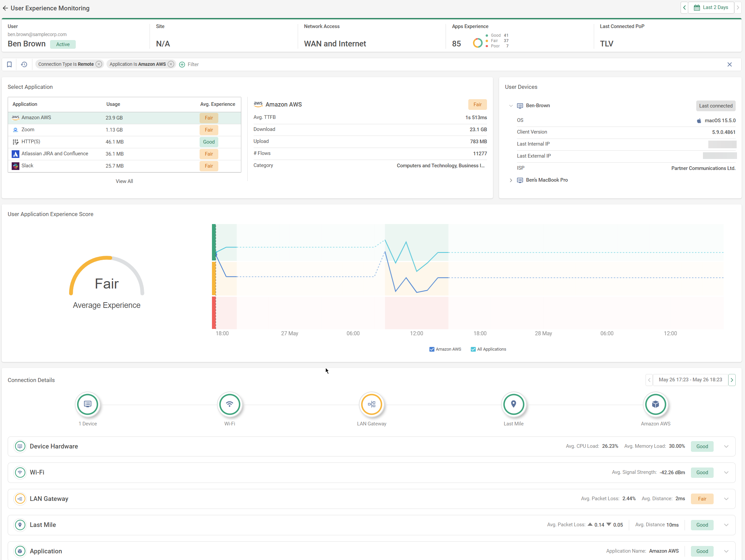
Task: Click Partner Communications Ltd. ISP value
Action: [x=703, y=169]
